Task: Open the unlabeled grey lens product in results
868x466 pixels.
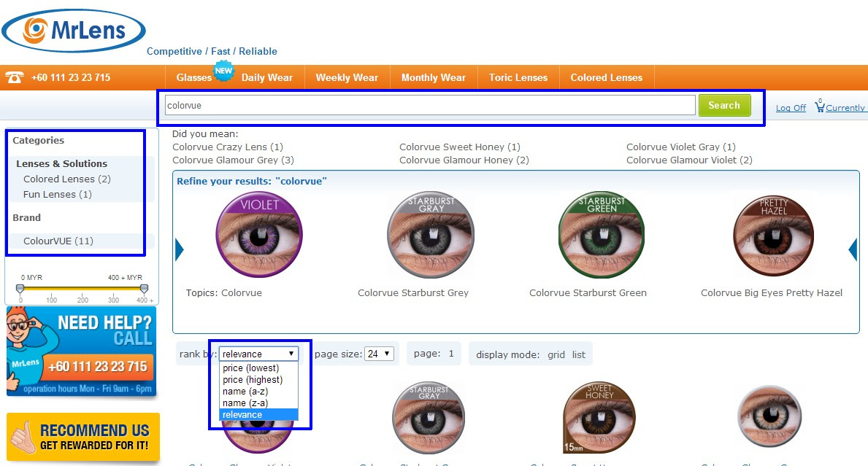Action: pos(770,416)
